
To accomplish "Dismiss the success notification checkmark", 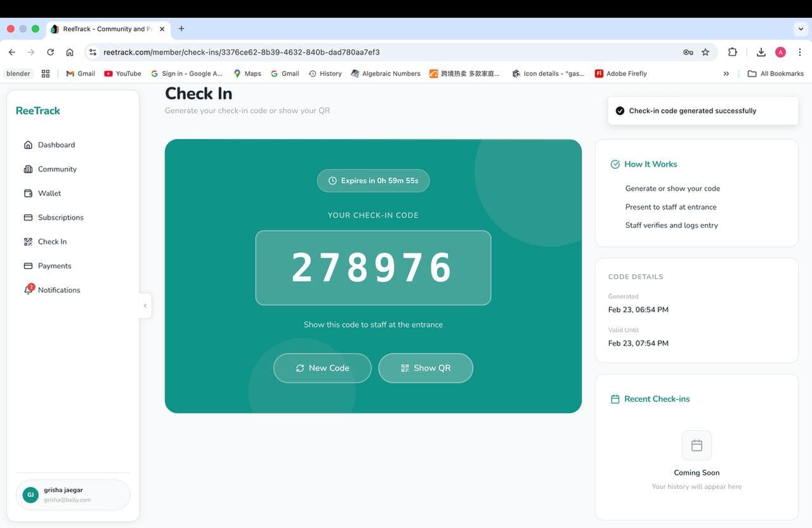I will pos(620,110).
